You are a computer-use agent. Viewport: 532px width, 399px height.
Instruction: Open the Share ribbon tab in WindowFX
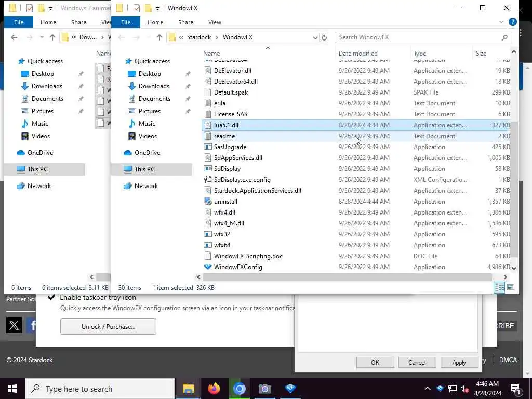[x=185, y=22]
